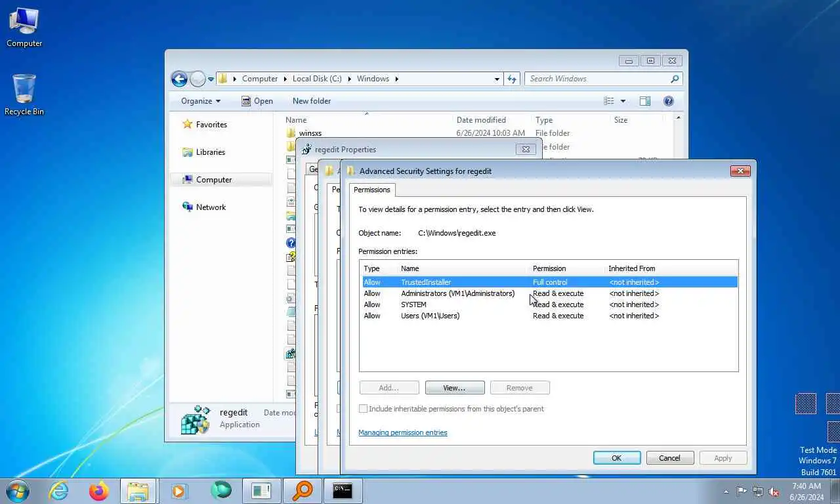This screenshot has width=840, height=504.
Task: Click New folder in the toolbar
Action: coord(312,101)
